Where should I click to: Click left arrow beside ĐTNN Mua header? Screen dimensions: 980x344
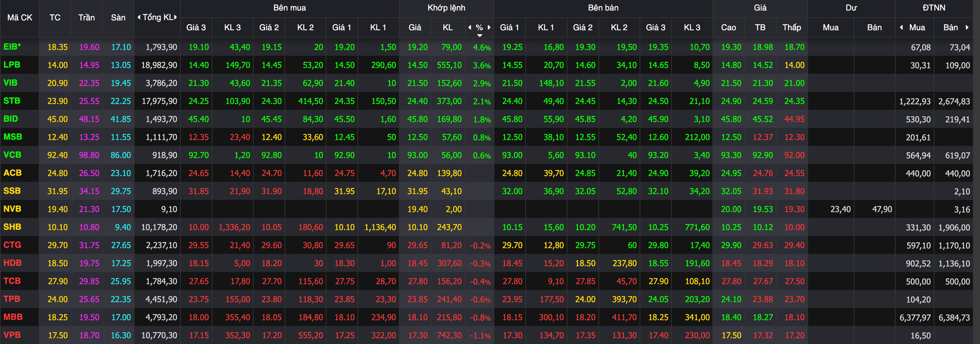click(901, 28)
